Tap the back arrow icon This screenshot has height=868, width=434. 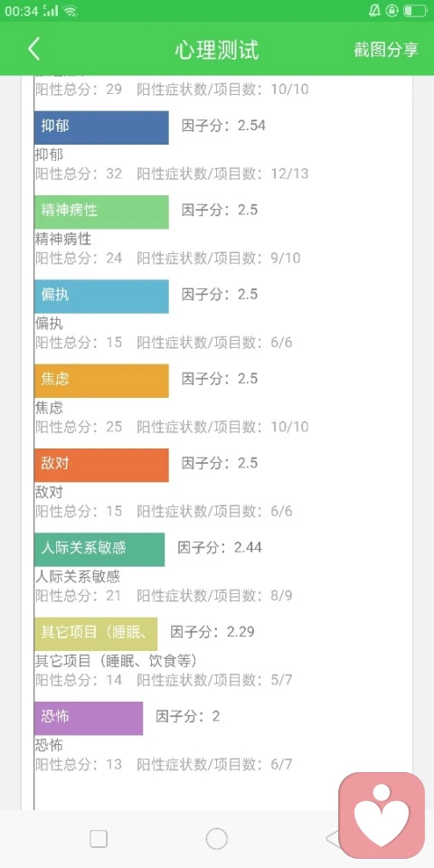pyautogui.click(x=33, y=49)
